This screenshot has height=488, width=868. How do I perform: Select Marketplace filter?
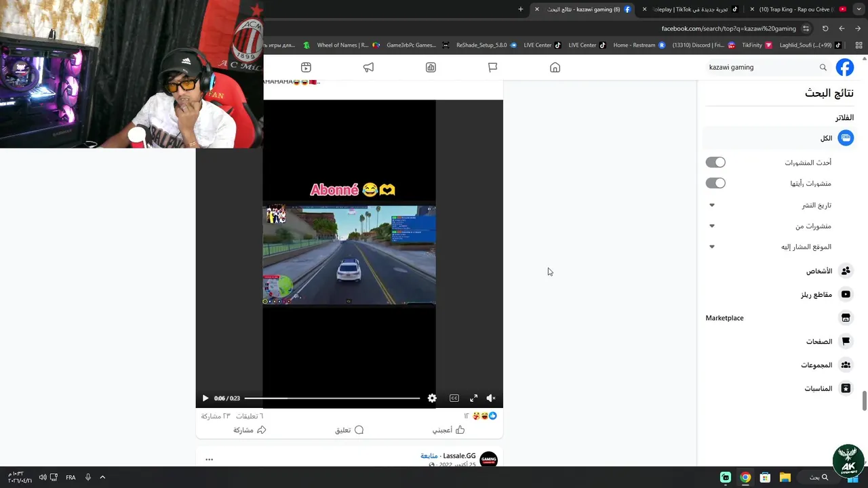tap(779, 318)
